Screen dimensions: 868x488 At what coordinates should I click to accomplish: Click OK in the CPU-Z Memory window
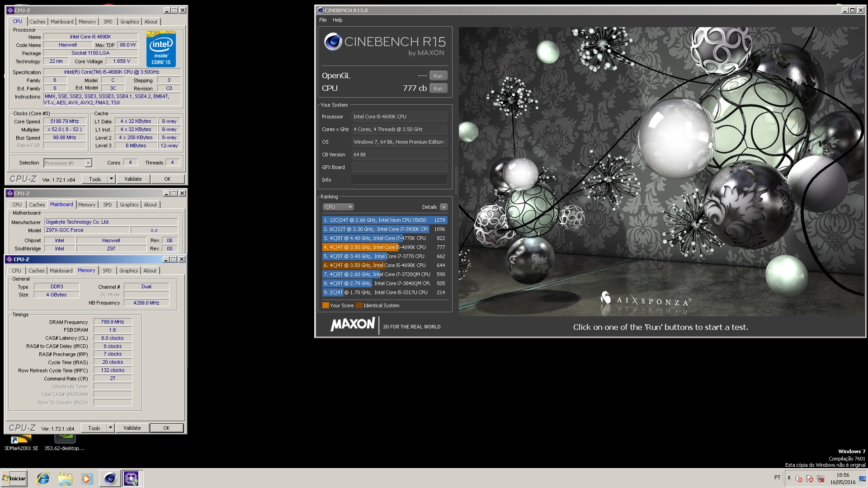166,428
